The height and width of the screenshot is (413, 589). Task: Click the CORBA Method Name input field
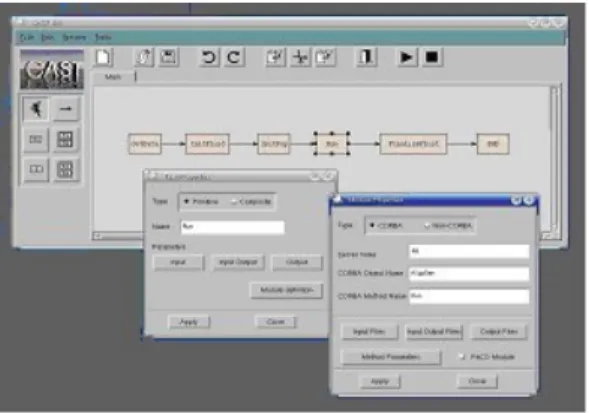(x=469, y=296)
